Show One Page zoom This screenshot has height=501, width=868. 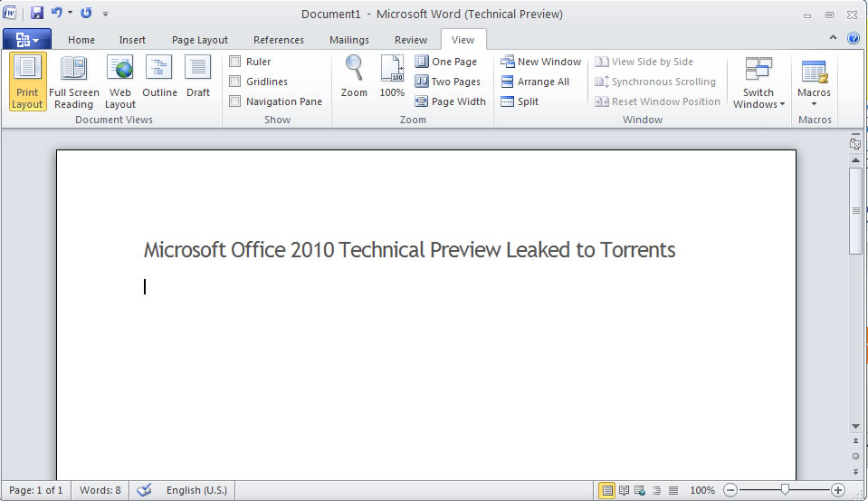(446, 62)
